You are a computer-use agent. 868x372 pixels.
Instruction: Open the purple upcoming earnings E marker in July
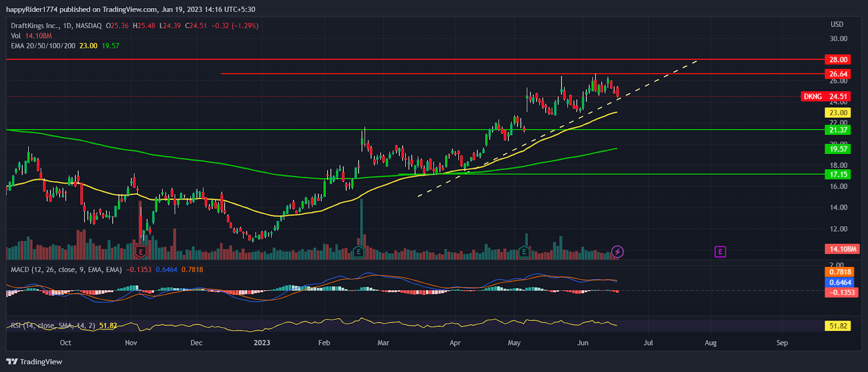coord(720,252)
